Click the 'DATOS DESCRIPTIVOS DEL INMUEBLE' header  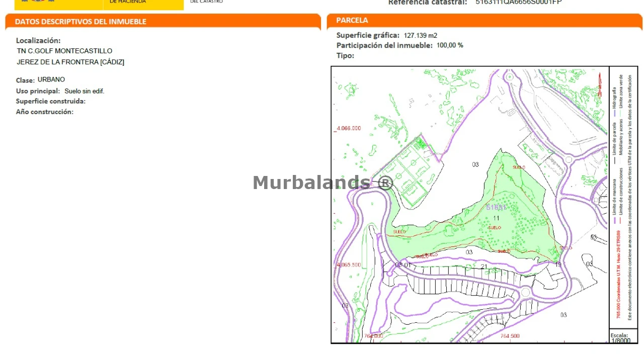coord(80,22)
